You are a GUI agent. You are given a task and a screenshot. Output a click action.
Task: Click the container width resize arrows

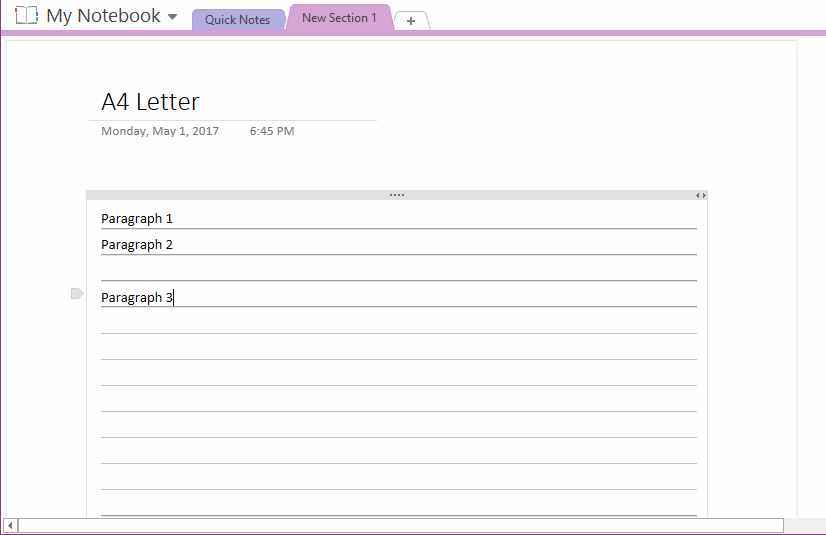coord(701,195)
